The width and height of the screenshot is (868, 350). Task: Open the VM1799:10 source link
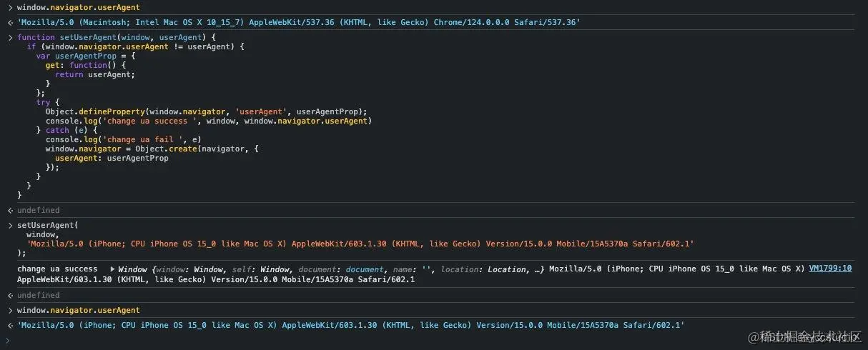(x=830, y=269)
